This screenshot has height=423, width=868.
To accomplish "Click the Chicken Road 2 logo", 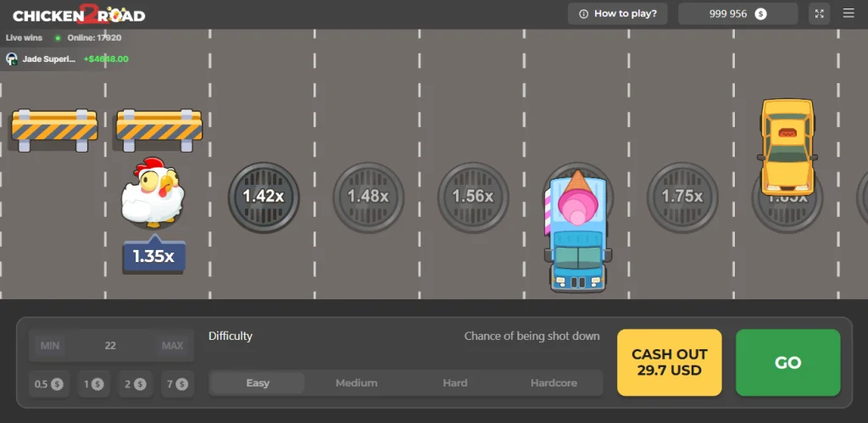I will 79,14.
